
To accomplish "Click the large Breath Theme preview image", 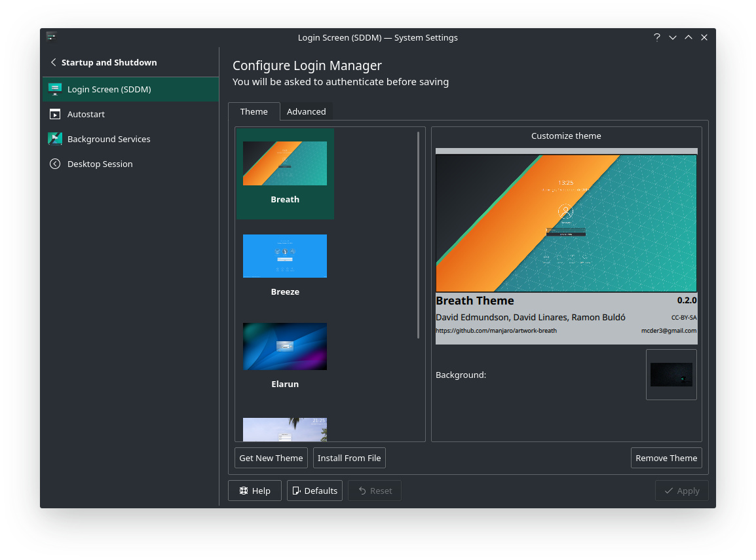I will click(x=566, y=223).
